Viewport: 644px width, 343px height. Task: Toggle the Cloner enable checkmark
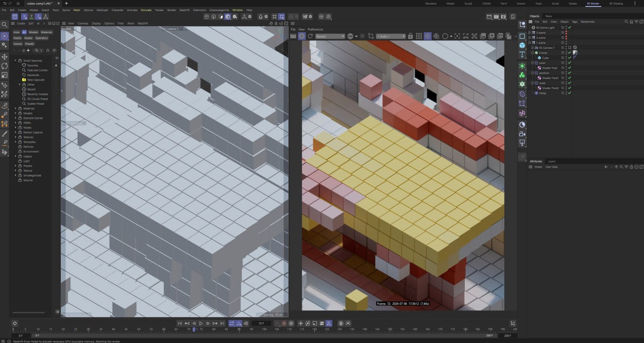pos(570,53)
